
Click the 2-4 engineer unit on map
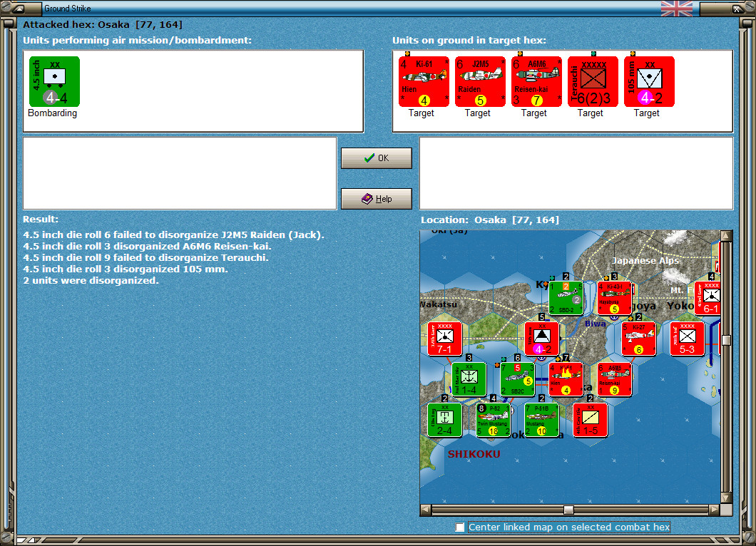(x=444, y=420)
